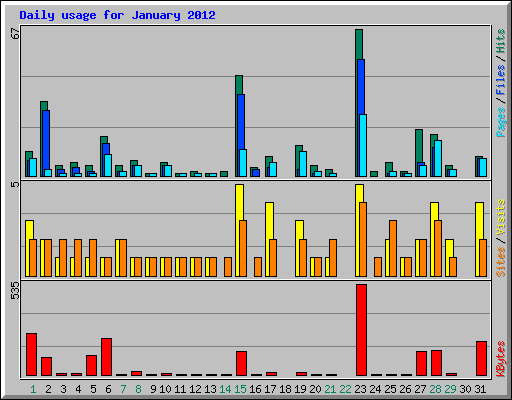Click the tallest red KBytes bar for day 23
Image resolution: width=512 pixels, height=400 pixels.
[x=361, y=330]
